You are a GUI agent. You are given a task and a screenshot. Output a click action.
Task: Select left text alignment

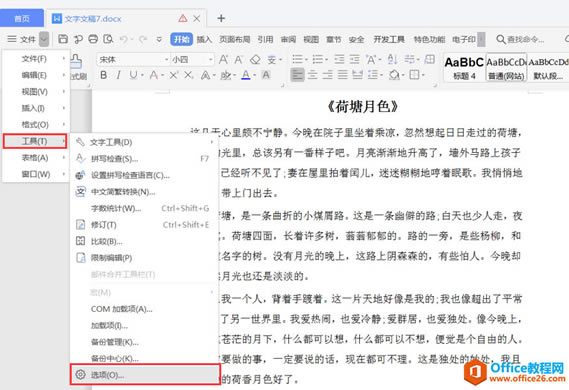(x=297, y=75)
